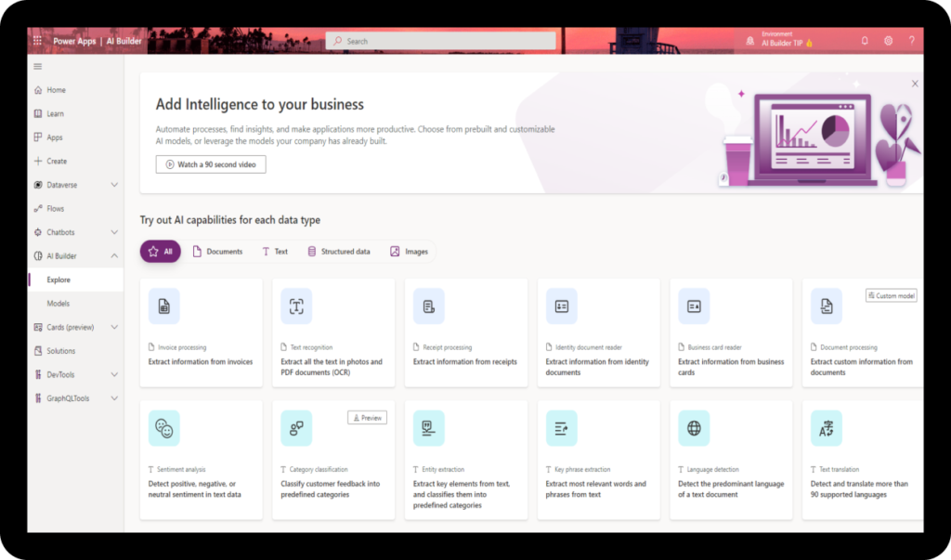Click the Search input field
This screenshot has width=951, height=560.
(x=440, y=41)
